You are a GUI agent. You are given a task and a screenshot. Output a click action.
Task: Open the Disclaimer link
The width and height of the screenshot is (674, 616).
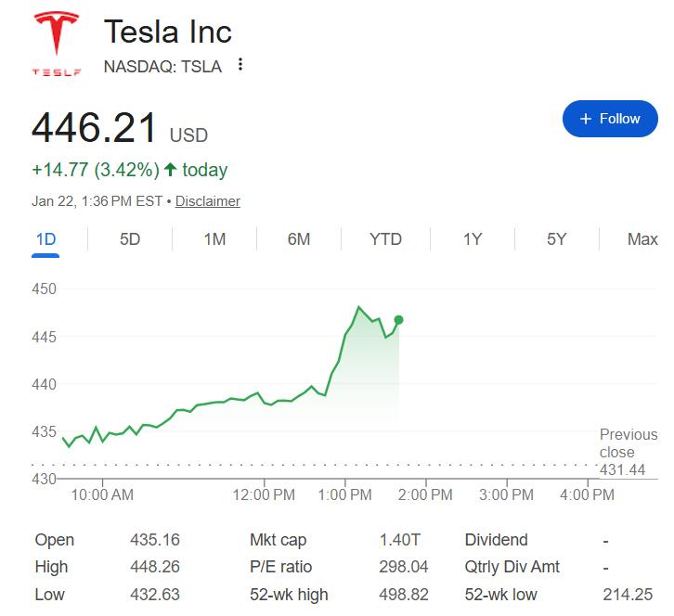[207, 201]
